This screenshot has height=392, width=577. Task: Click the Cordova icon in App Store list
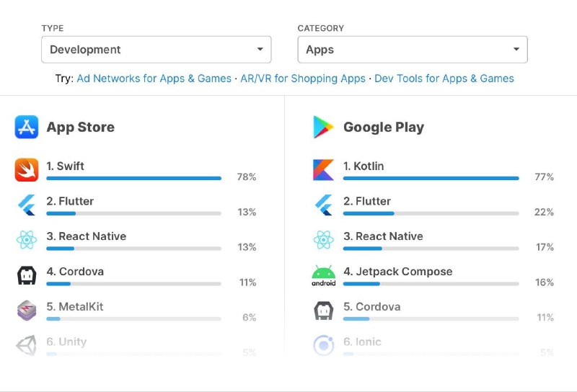[27, 275]
